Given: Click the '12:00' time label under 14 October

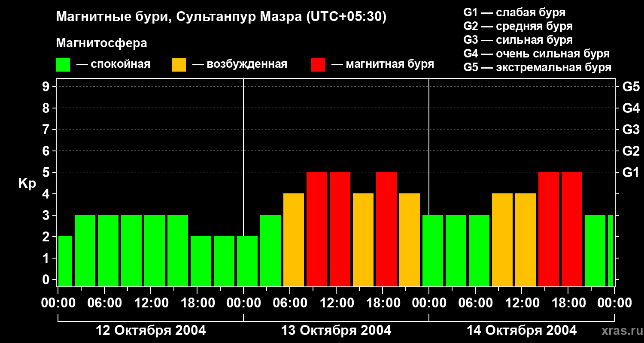Looking at the screenshot, I should click(521, 303).
